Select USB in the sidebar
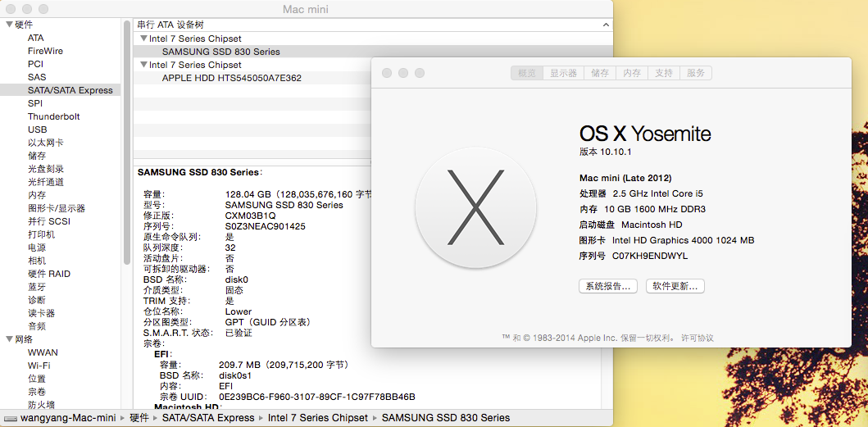This screenshot has width=868, height=427. [x=37, y=129]
